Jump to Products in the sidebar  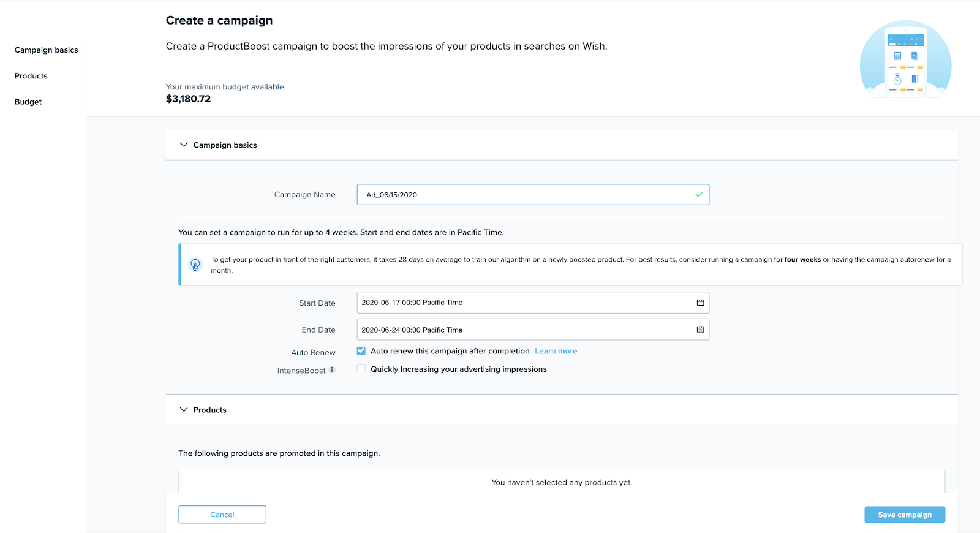click(x=31, y=76)
